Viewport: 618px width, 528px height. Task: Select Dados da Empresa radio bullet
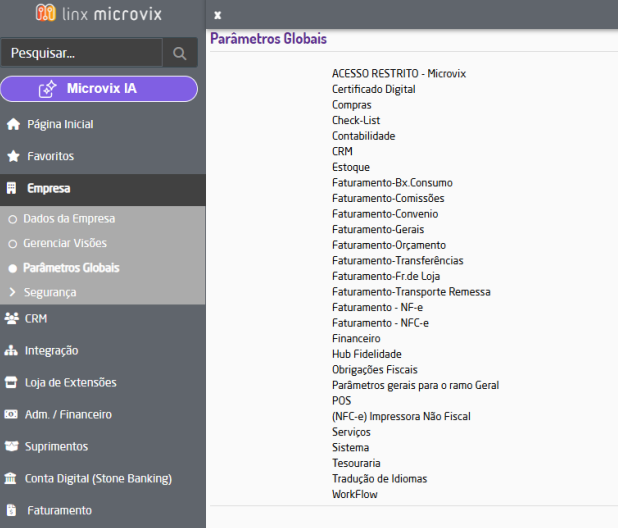13,219
